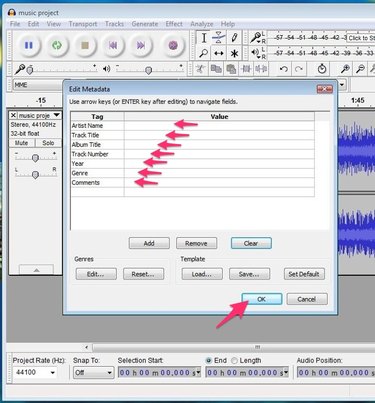Viewport: 375px width, 403px height.
Task: Open the MME audio host dropdown
Action: pyautogui.click(x=37, y=85)
